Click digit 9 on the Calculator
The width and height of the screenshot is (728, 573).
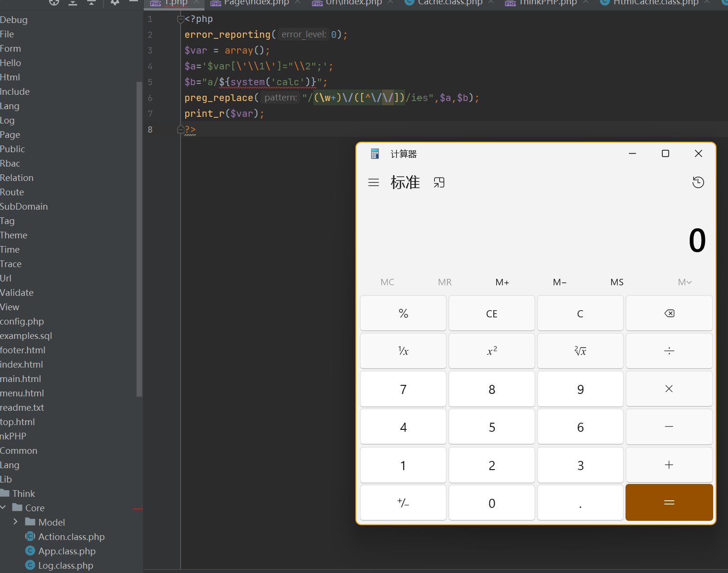pyautogui.click(x=580, y=389)
